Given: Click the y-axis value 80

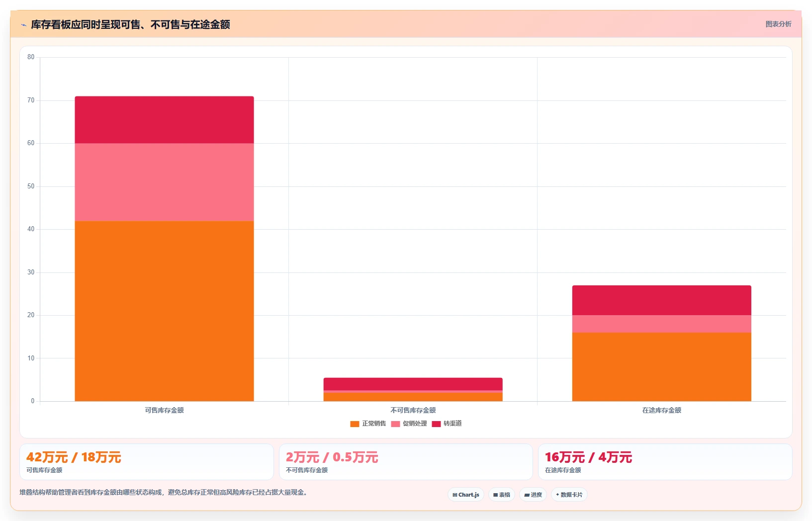Looking at the screenshot, I should (x=31, y=57).
